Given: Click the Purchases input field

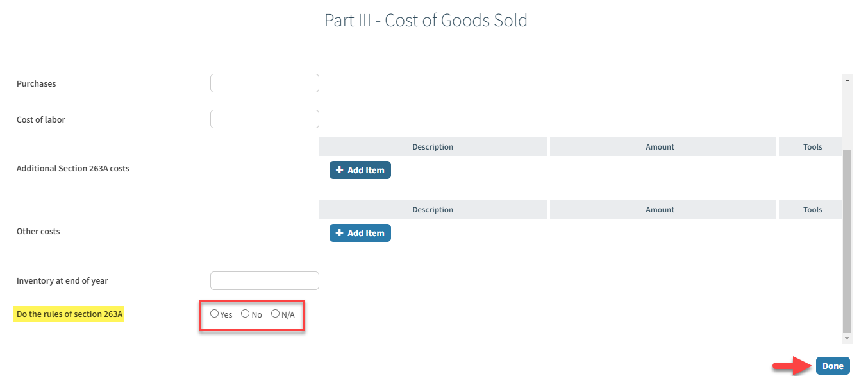Looking at the screenshot, I should coord(264,83).
